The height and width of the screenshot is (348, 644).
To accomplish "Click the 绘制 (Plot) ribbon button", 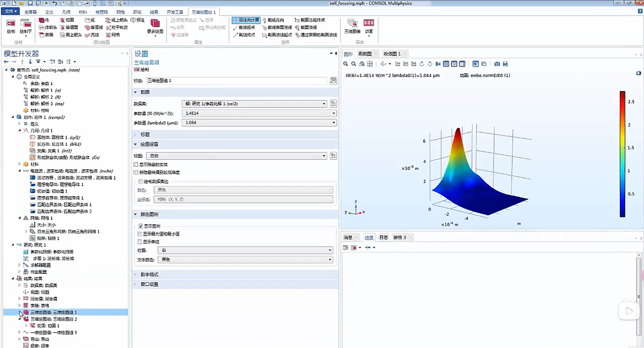I will click(11, 26).
